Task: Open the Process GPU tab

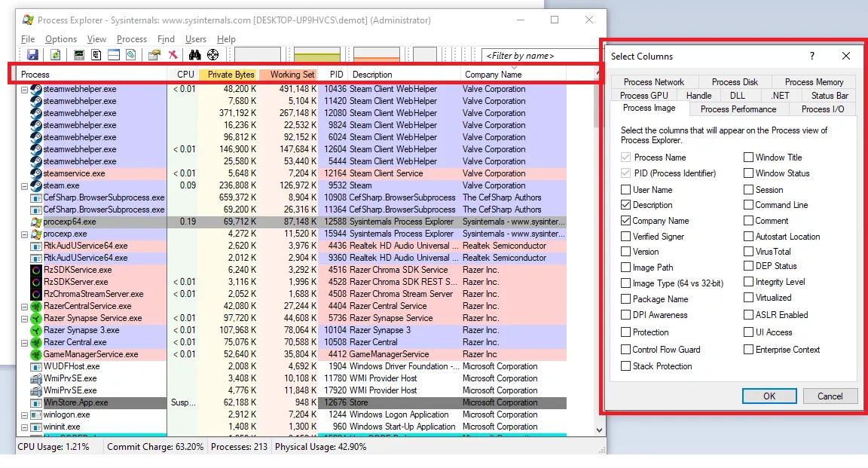Action: (643, 95)
